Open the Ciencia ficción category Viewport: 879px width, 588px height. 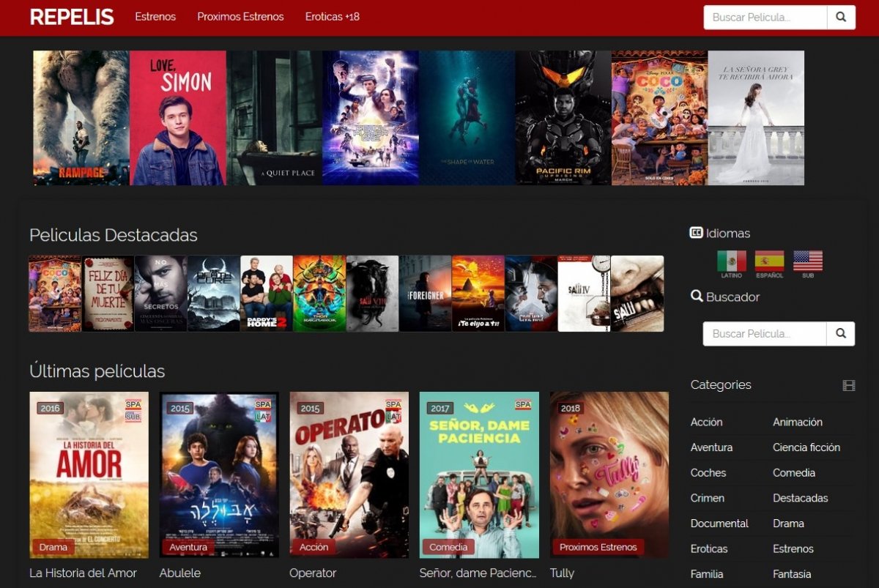click(x=806, y=447)
